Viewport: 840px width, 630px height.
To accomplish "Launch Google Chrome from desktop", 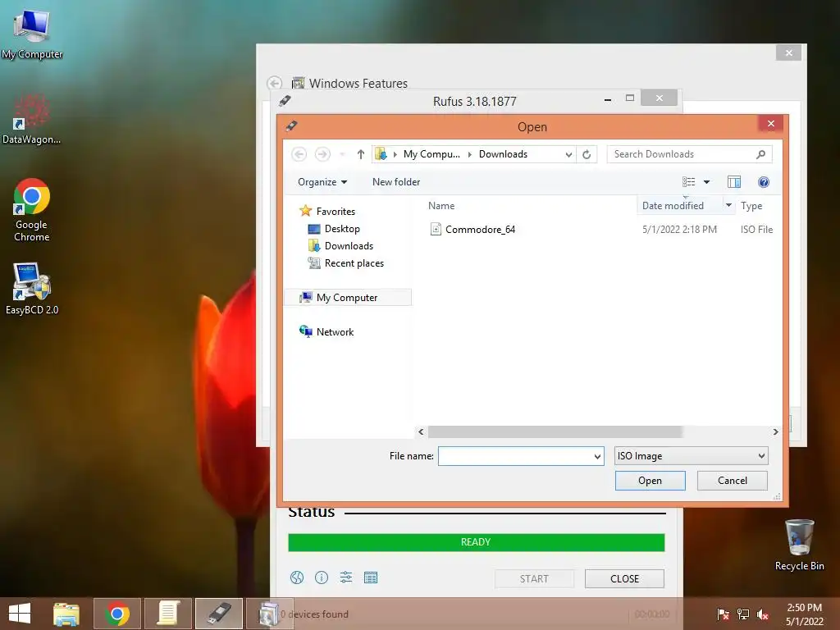I will click(x=32, y=210).
